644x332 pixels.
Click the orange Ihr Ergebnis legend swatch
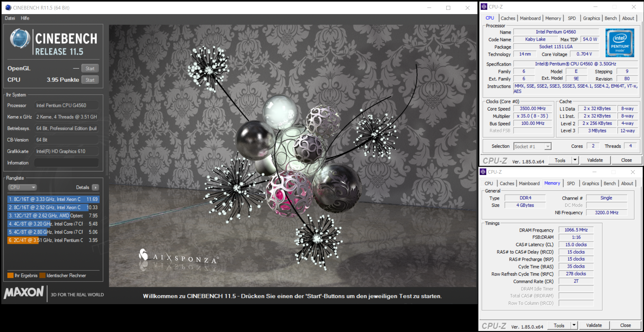[10, 275]
